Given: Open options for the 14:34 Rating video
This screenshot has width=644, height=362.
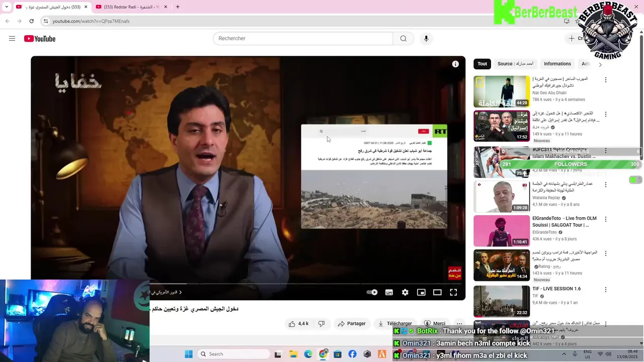Looking at the screenshot, I should coord(606,253).
